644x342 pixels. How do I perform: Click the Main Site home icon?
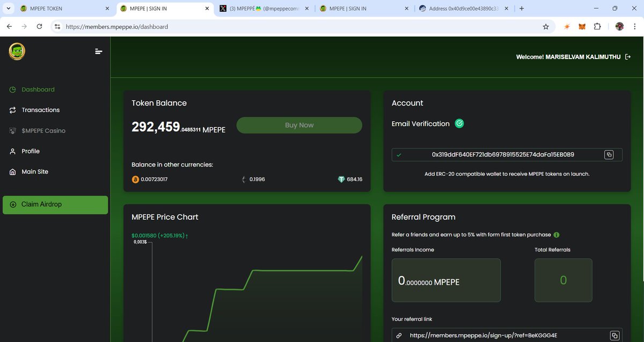[12, 172]
